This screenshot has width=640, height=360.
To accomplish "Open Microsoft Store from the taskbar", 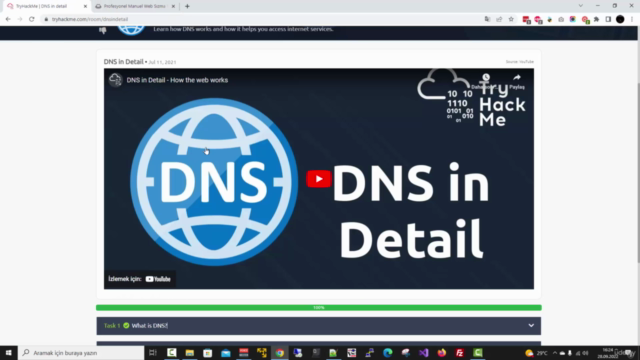I will pos(207,353).
